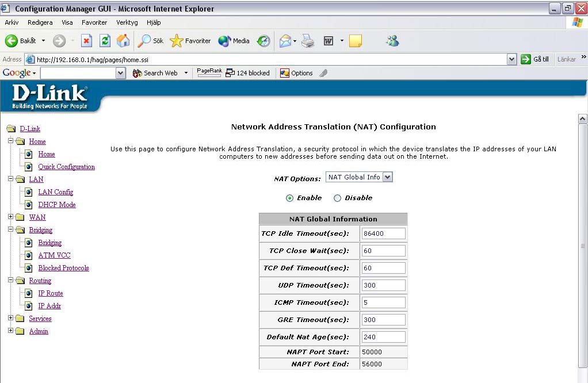Open the IP Addr link
The image size is (588, 383).
tap(49, 306)
